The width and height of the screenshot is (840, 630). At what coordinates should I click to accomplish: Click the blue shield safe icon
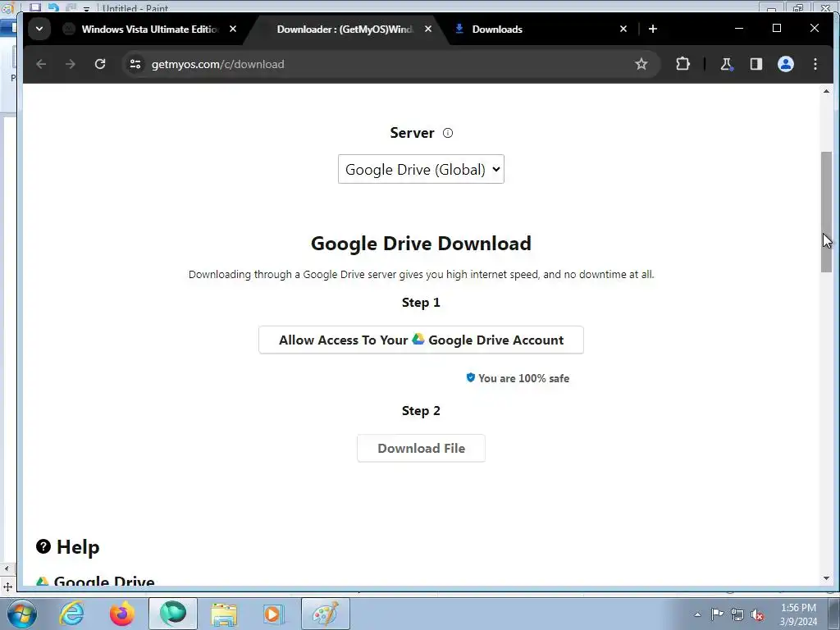(470, 377)
